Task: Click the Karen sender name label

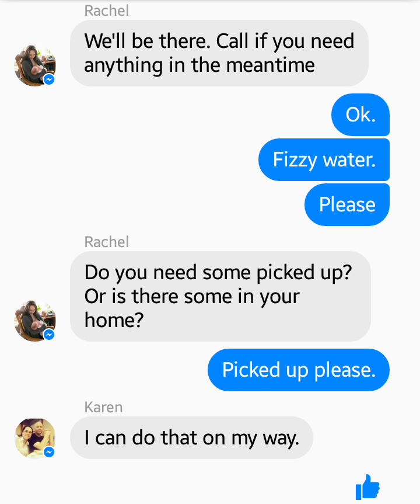Action: click(x=103, y=407)
